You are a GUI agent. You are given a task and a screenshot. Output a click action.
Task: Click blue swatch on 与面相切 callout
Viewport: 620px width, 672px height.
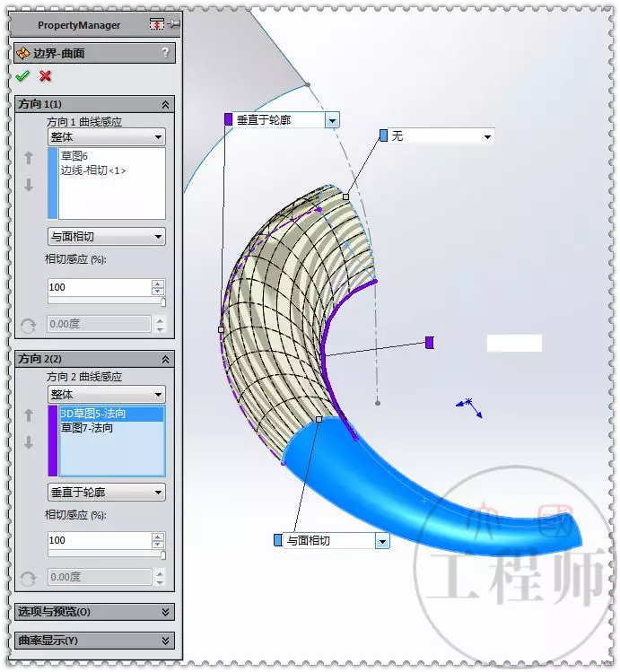[x=277, y=540]
